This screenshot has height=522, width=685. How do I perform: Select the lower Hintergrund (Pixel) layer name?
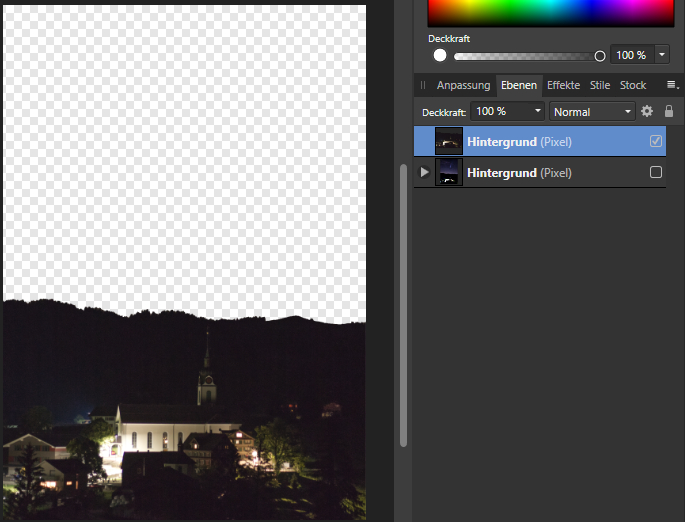(519, 173)
